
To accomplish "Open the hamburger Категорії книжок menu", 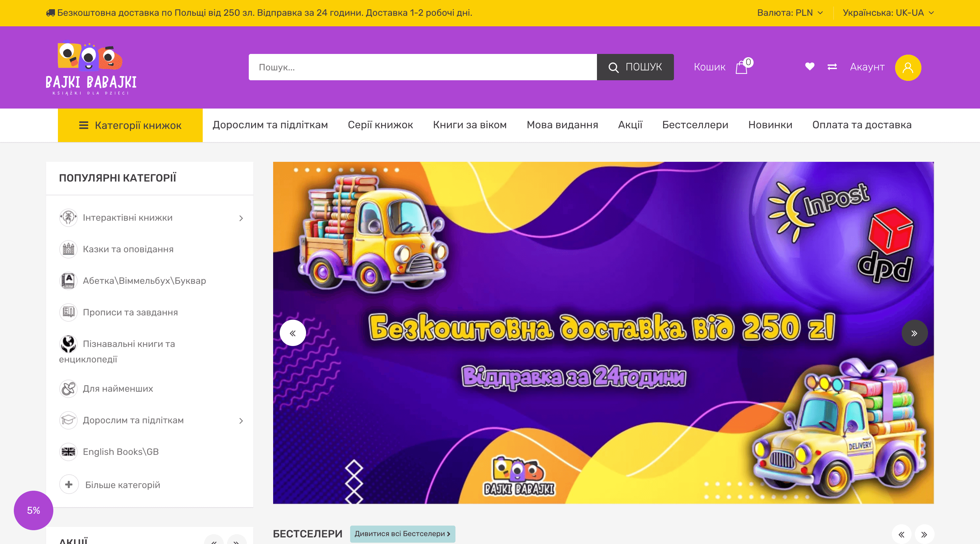I will coord(84,125).
